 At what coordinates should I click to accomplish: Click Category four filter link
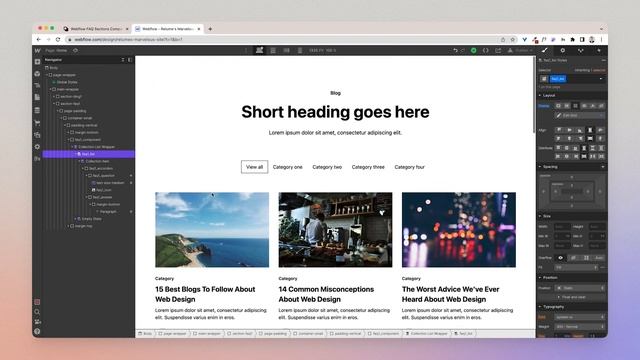coord(409,167)
